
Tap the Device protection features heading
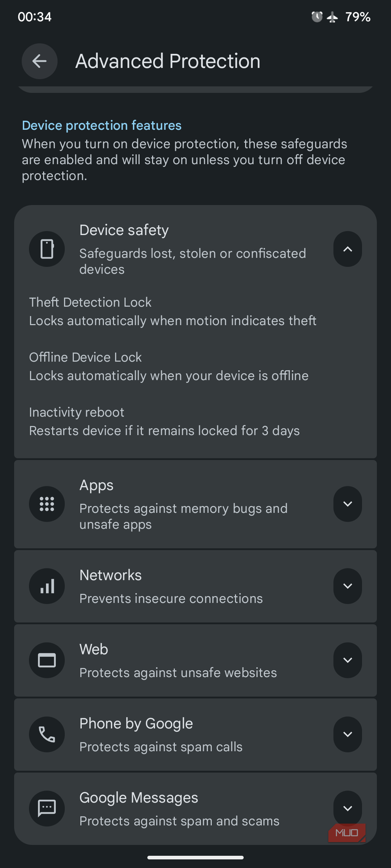click(101, 125)
